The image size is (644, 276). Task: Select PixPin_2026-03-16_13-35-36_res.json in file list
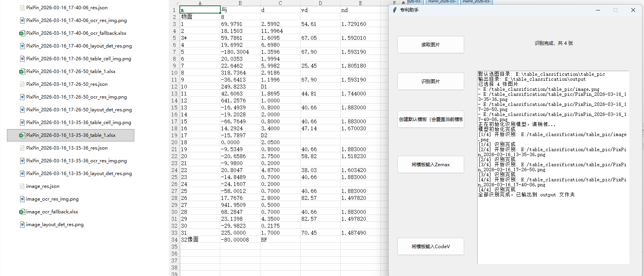point(67,148)
